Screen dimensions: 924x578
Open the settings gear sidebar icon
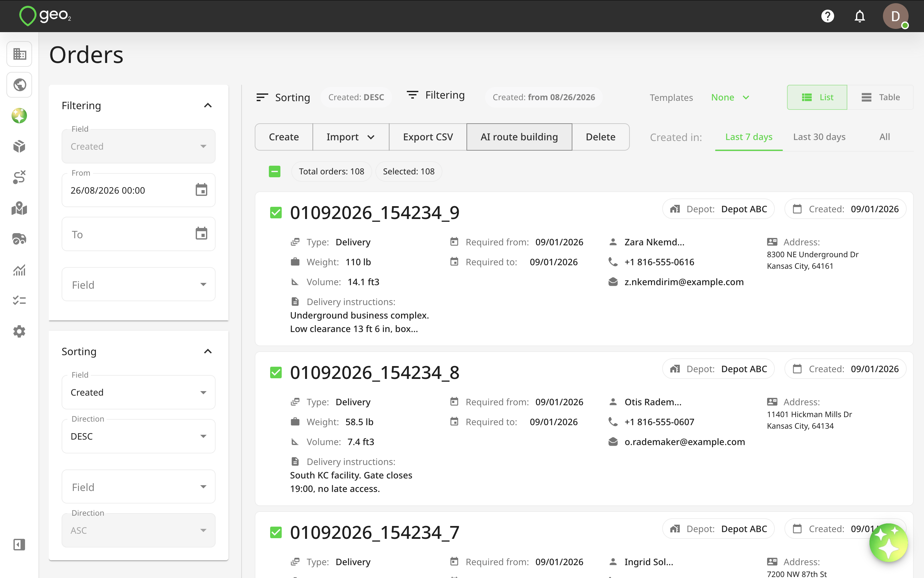coord(20,331)
